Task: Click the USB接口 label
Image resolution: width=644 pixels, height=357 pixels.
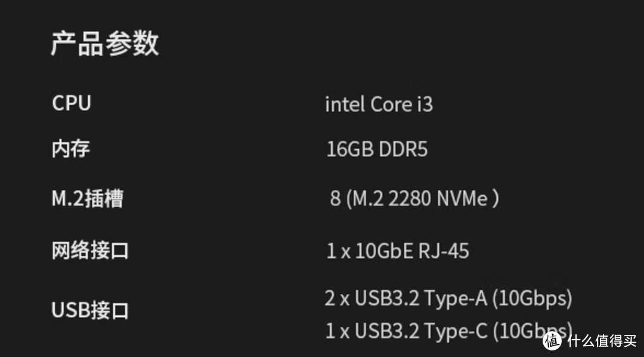Action: coord(90,310)
